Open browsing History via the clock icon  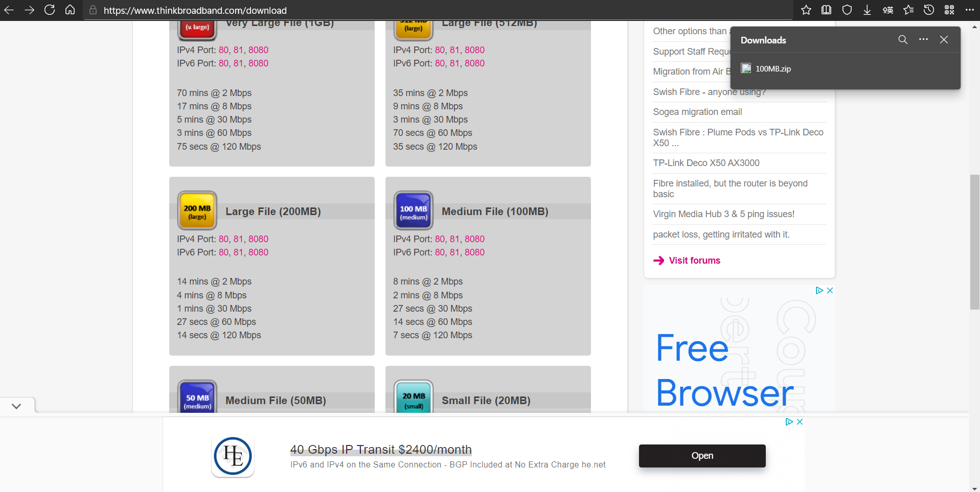coord(929,10)
